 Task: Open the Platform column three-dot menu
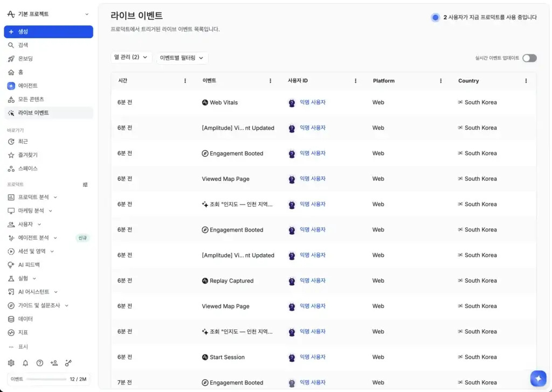[441, 81]
